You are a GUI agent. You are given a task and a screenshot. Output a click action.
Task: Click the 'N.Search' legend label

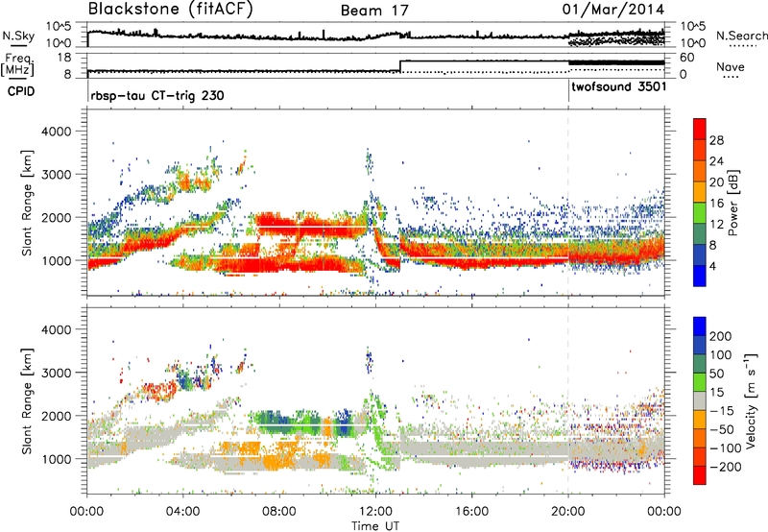click(741, 36)
